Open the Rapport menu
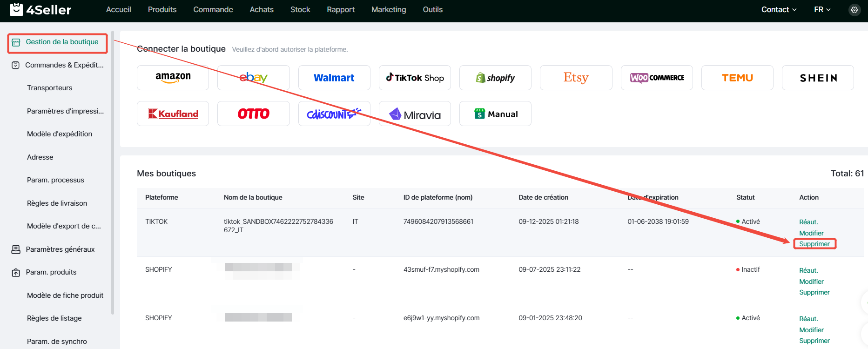The height and width of the screenshot is (349, 868). click(341, 9)
